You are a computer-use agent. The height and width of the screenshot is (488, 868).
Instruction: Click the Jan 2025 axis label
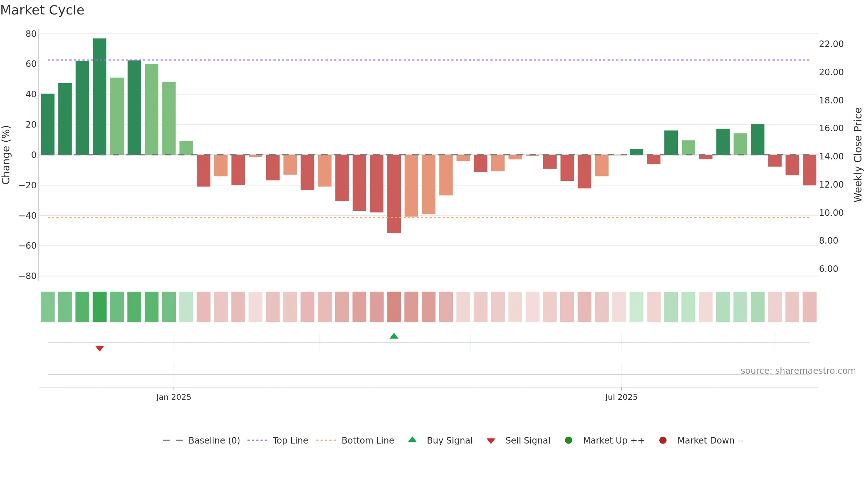click(x=174, y=397)
